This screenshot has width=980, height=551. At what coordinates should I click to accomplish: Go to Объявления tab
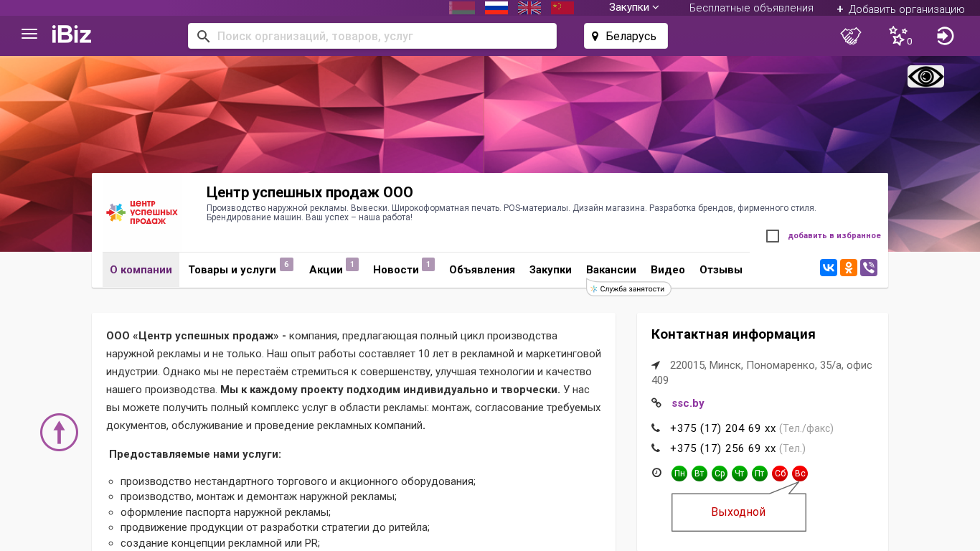point(482,270)
